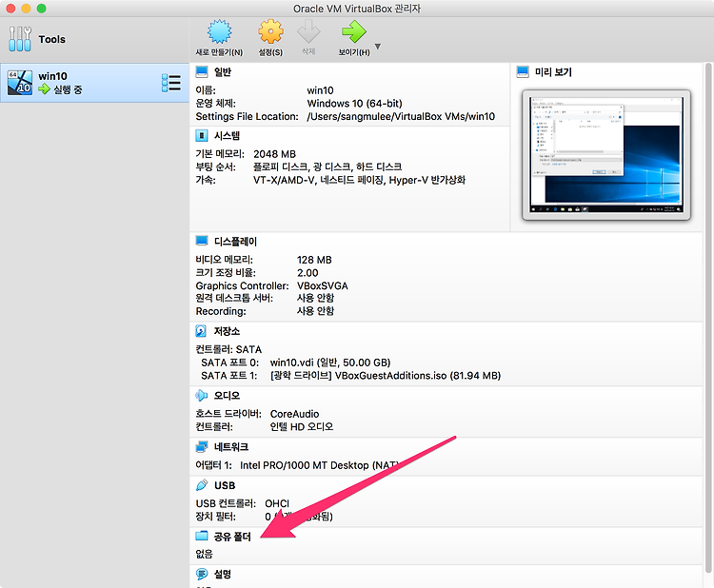The height and width of the screenshot is (588, 714).
Task: Click the 새로 만들기(N) new VM icon
Action: 220,31
